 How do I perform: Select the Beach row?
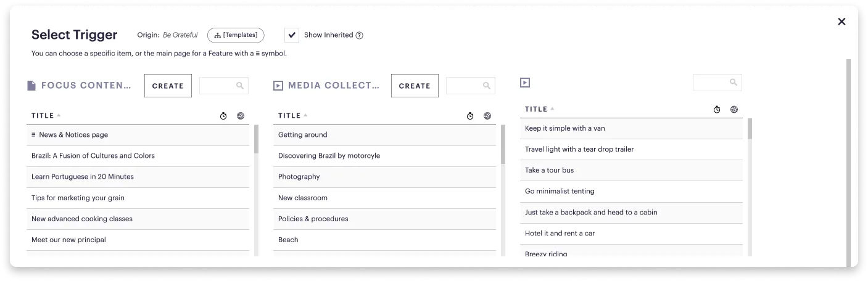pyautogui.click(x=384, y=240)
